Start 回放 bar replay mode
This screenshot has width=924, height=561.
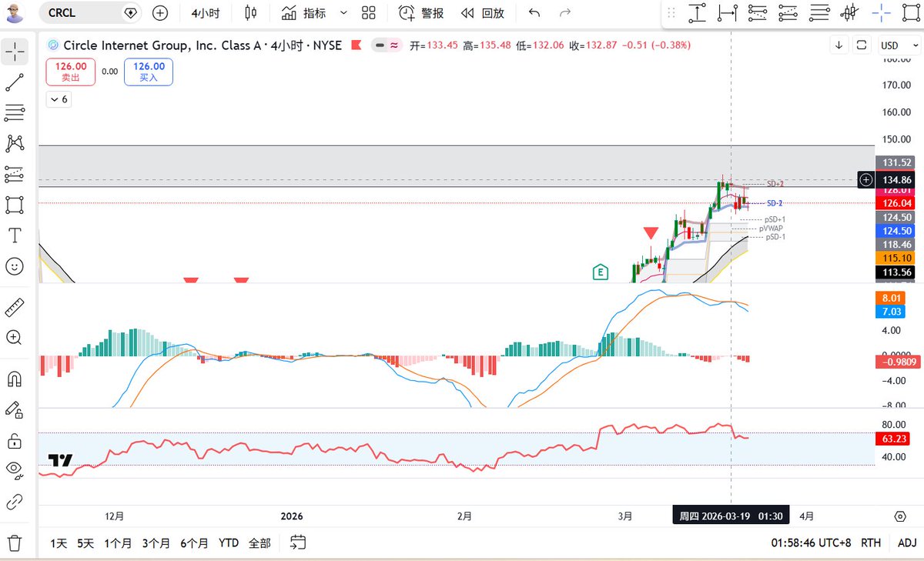click(482, 13)
